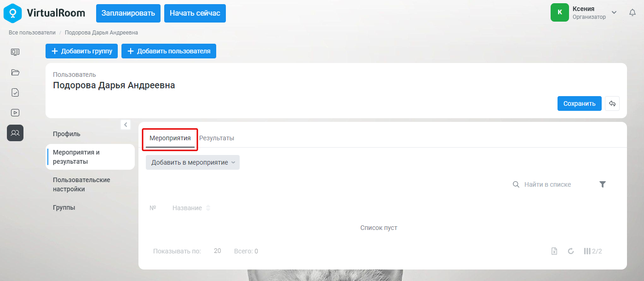
Task: Open the tests checklist sidebar icon
Action: tap(15, 92)
